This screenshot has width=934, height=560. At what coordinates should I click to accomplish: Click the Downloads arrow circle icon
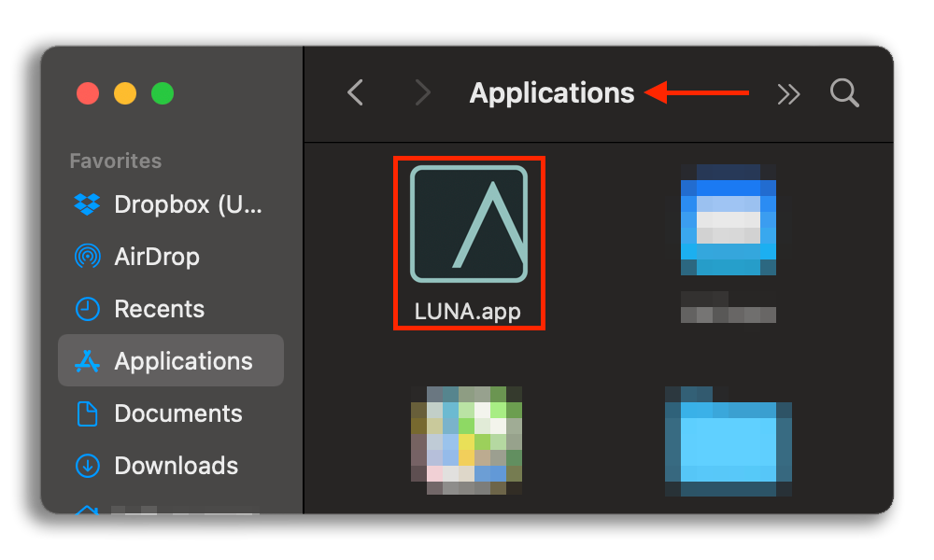pyautogui.click(x=87, y=466)
